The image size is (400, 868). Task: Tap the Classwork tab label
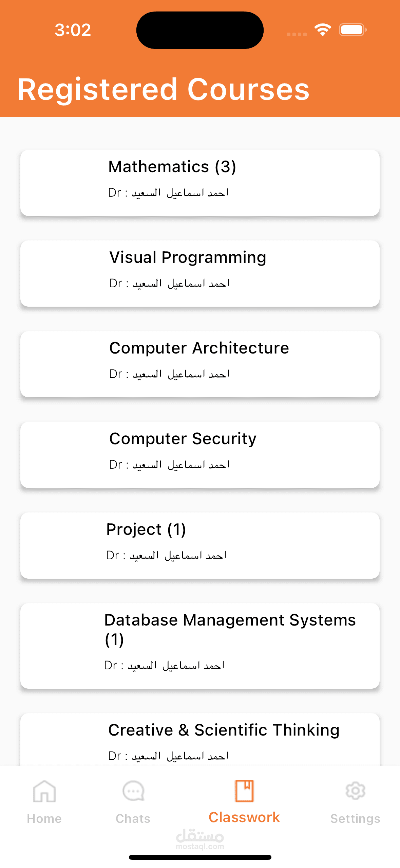tap(244, 817)
